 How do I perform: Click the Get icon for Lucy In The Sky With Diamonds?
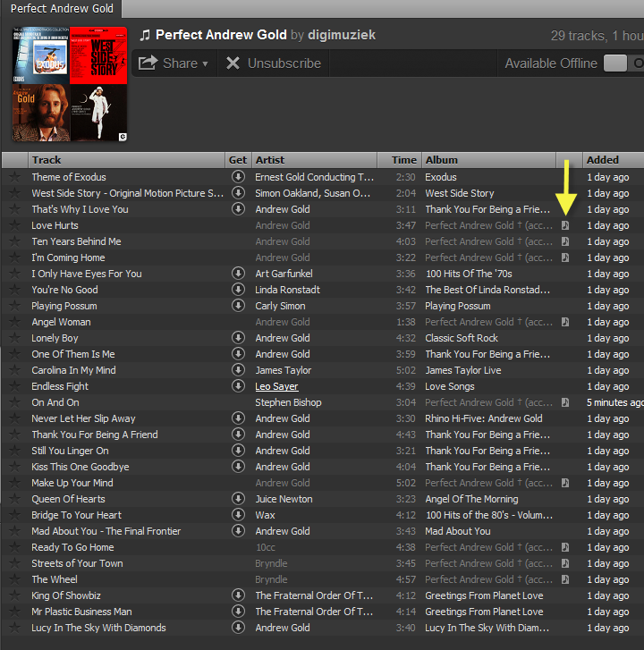click(238, 628)
